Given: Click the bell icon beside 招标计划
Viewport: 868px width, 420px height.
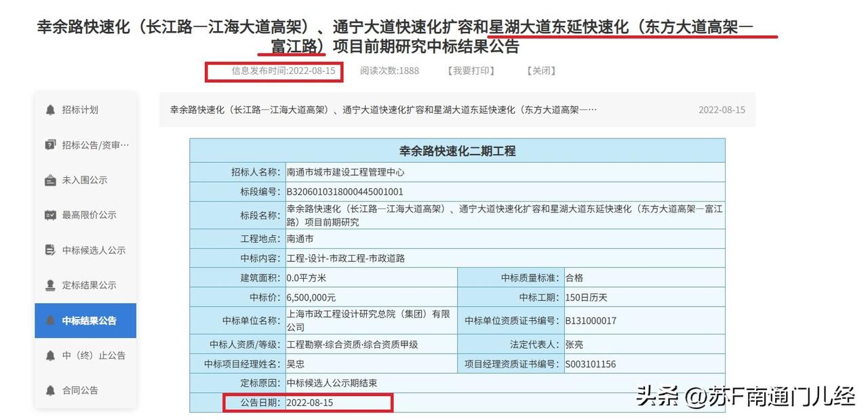Looking at the screenshot, I should pyautogui.click(x=49, y=110).
